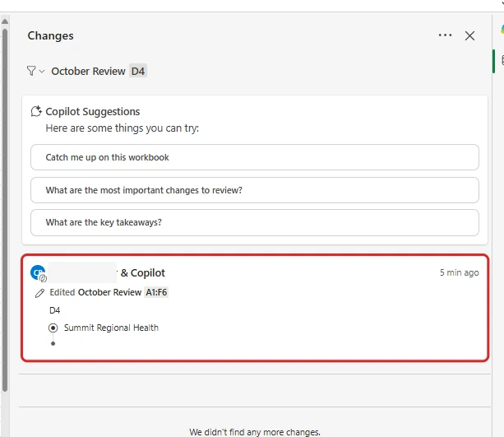Click the 'Summit Regional Health' value text
This screenshot has width=504, height=437.
pyautogui.click(x=111, y=328)
